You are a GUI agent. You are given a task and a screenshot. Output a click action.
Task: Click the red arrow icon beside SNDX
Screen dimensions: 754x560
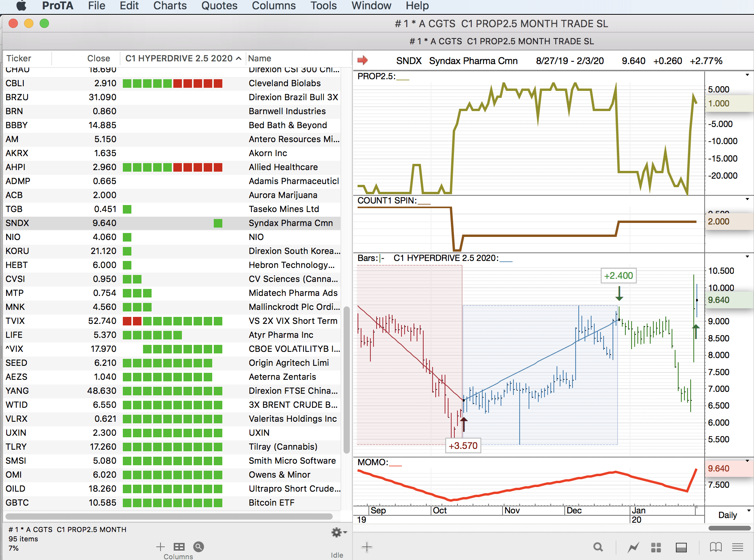click(362, 60)
